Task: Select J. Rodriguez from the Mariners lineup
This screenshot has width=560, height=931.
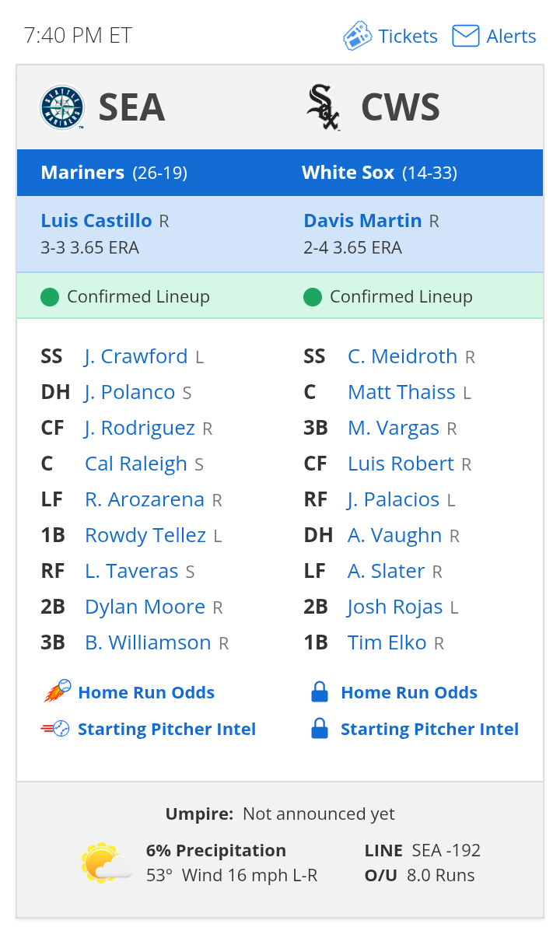Action: coord(139,428)
